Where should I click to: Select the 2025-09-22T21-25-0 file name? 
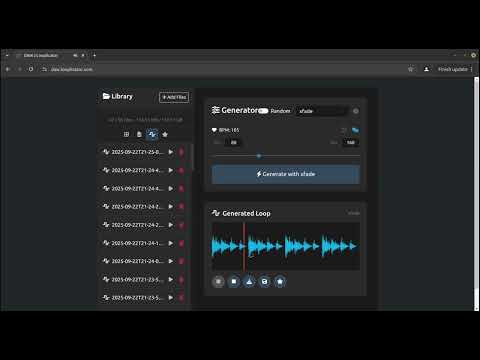(137, 152)
